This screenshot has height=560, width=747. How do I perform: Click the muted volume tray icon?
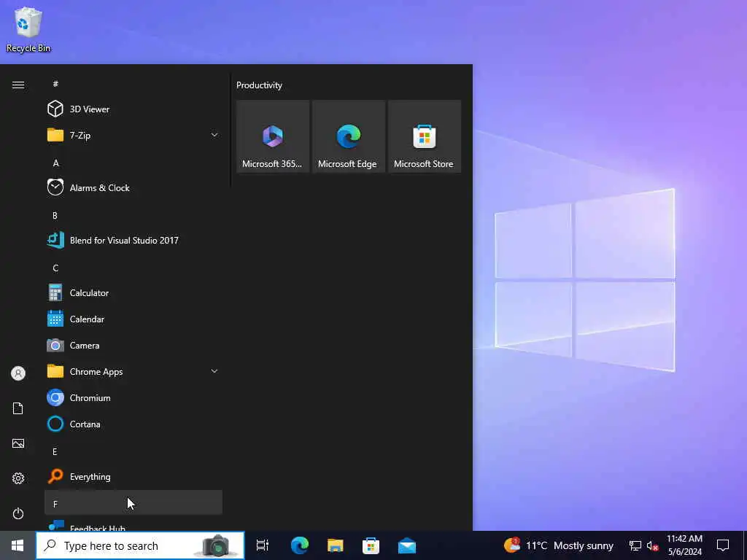pyautogui.click(x=653, y=545)
